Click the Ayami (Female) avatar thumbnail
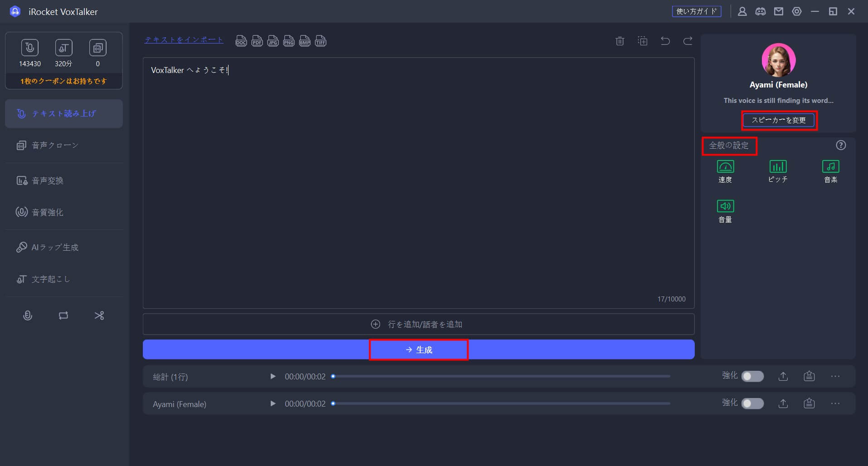The image size is (868, 466). point(779,60)
